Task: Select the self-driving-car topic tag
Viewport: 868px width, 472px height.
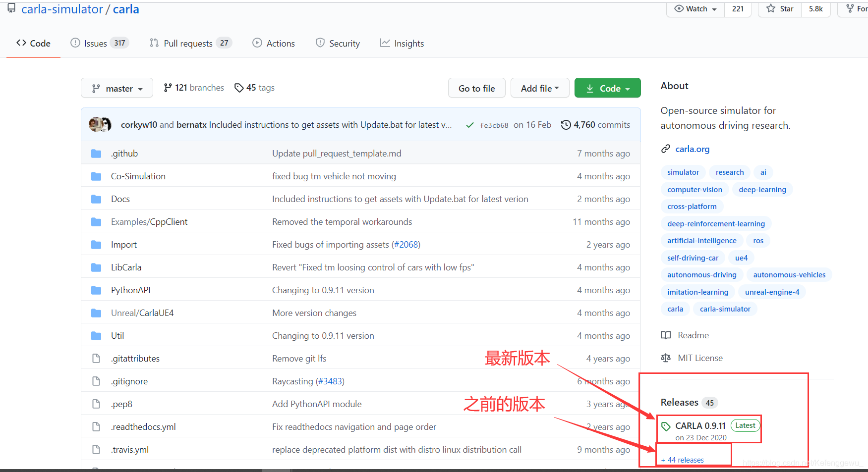Action: 693,258
